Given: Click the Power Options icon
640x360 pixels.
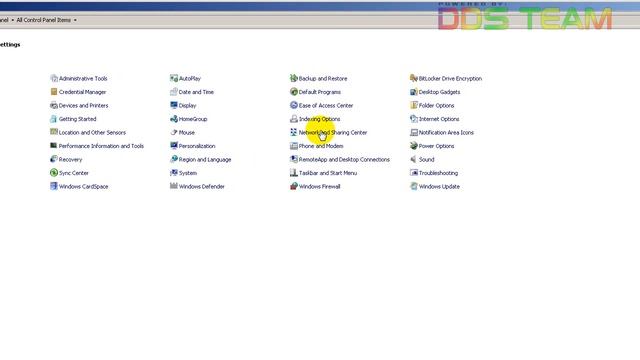Looking at the screenshot, I should coord(414,146).
